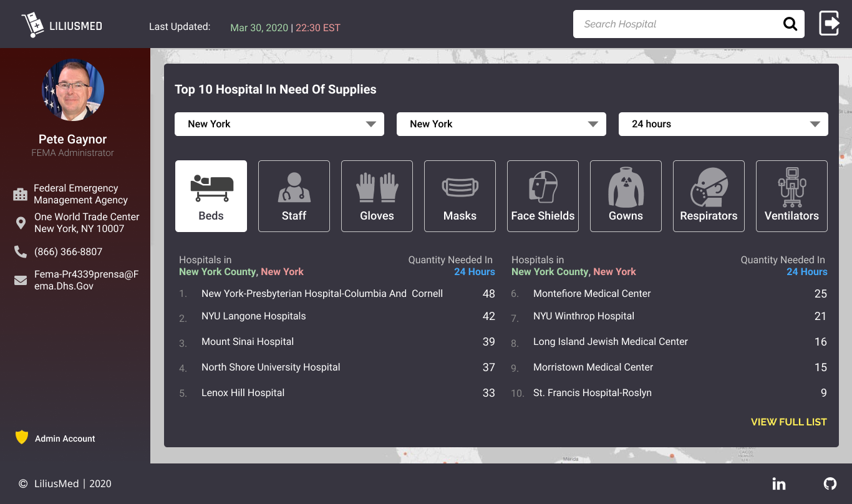852x504 pixels.
Task: Click the FEMA Administrator subtitle
Action: 73,153
